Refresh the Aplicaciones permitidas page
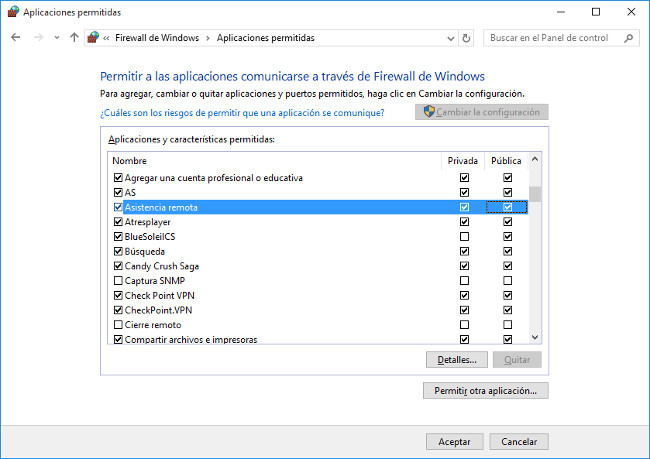650x459 pixels. pyautogui.click(x=466, y=38)
